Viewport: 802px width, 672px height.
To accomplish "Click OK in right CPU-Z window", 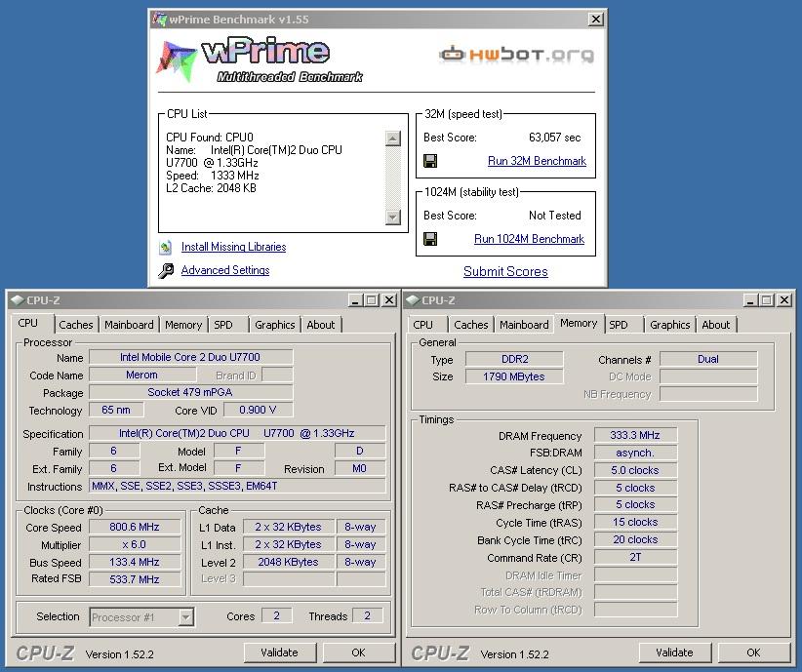I will (x=753, y=652).
